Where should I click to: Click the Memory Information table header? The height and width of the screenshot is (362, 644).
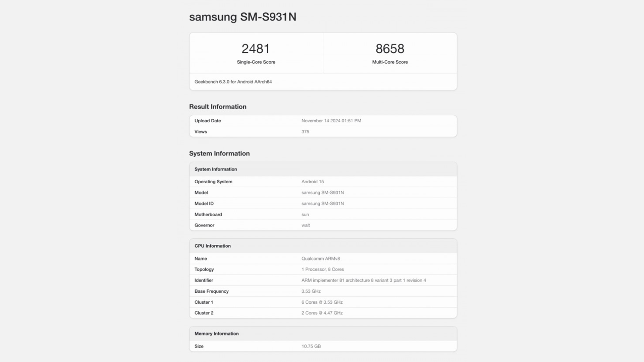(217, 334)
